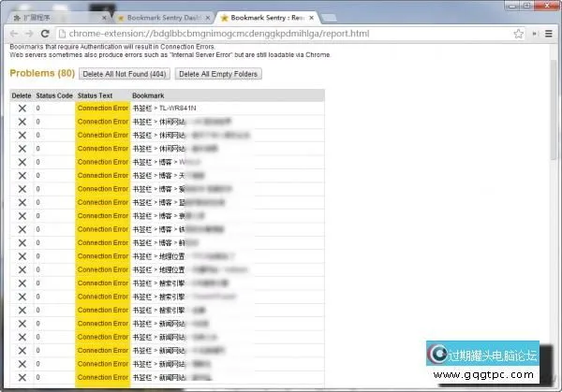This screenshot has height=392, width=562.
Task: Open the Chrome menu button
Action: (x=550, y=33)
